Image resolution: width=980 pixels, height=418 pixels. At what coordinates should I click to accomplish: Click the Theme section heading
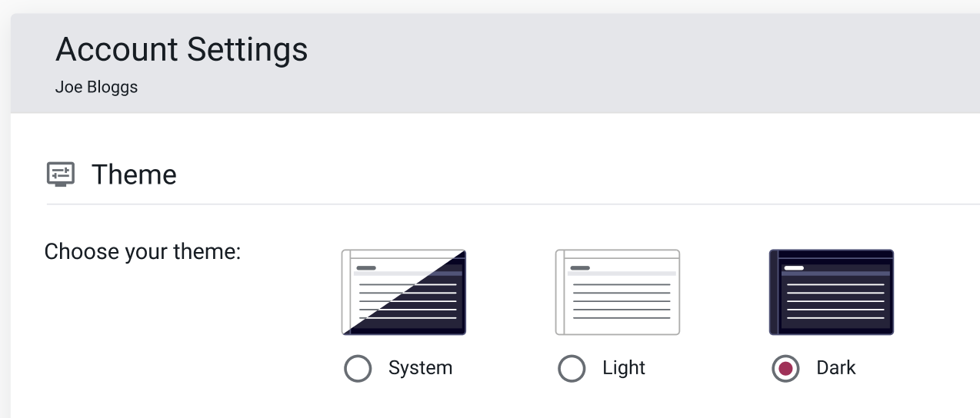coord(134,174)
